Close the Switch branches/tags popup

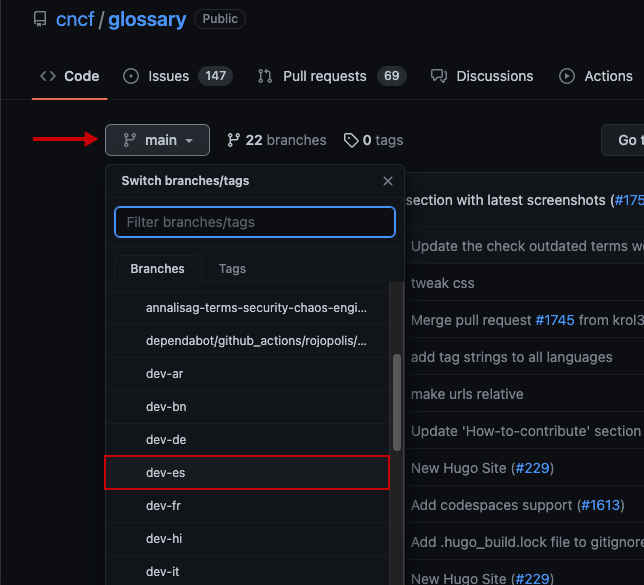pyautogui.click(x=388, y=181)
